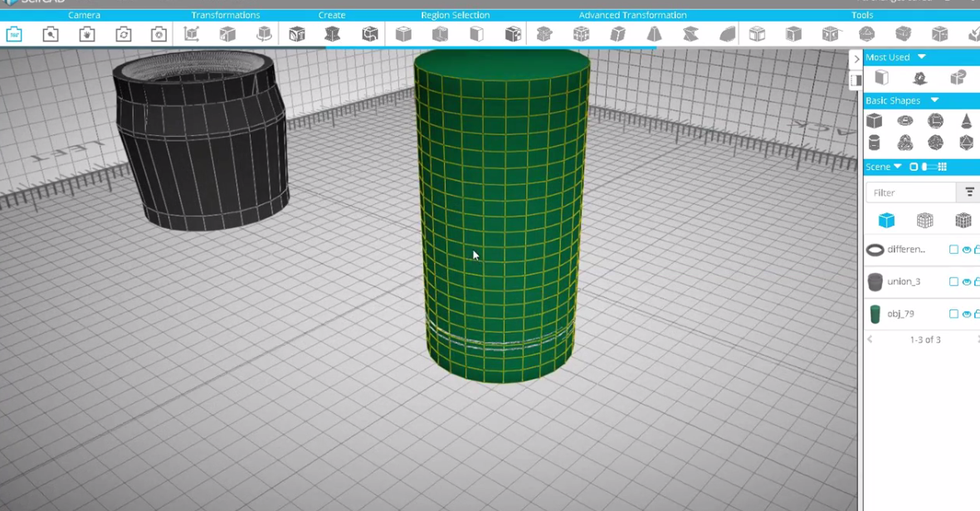Image resolution: width=980 pixels, height=511 pixels.
Task: Add a cone from Basic Shapes
Action: tap(966, 120)
